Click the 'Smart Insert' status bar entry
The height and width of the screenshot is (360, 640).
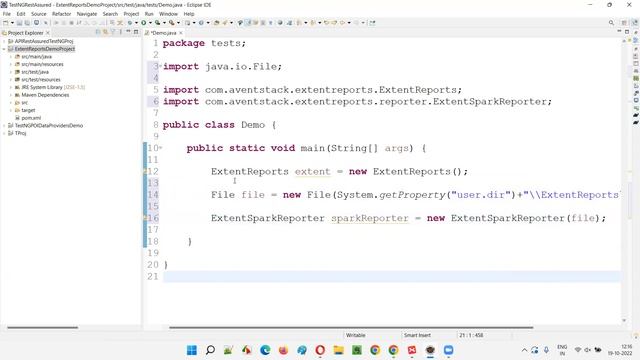coord(417,335)
